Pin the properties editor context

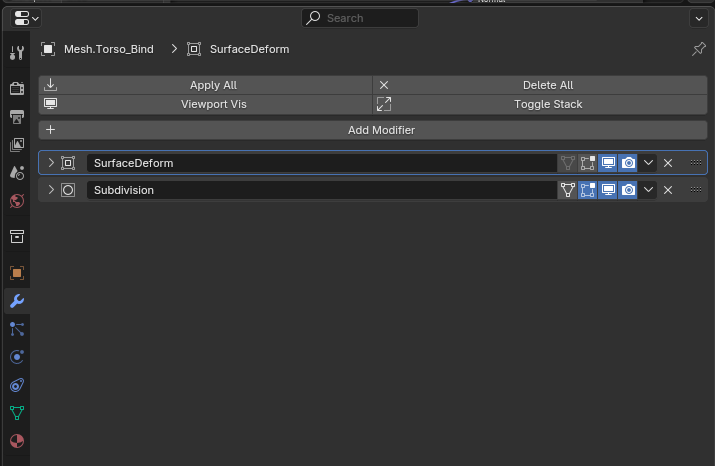699,49
